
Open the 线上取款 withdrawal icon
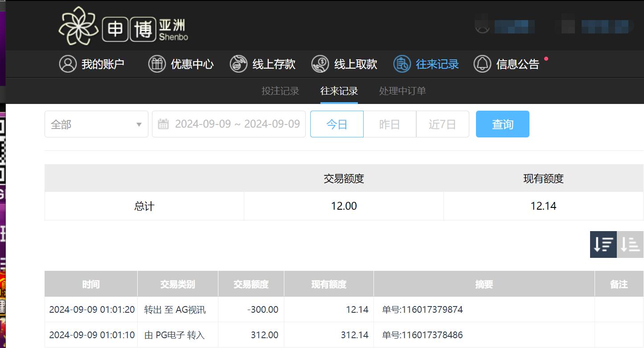tap(320, 64)
